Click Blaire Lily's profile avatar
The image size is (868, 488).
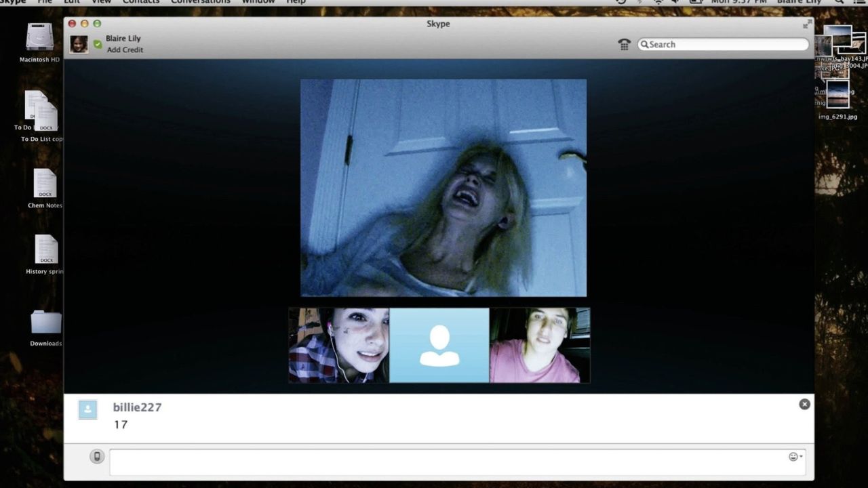pyautogui.click(x=79, y=44)
